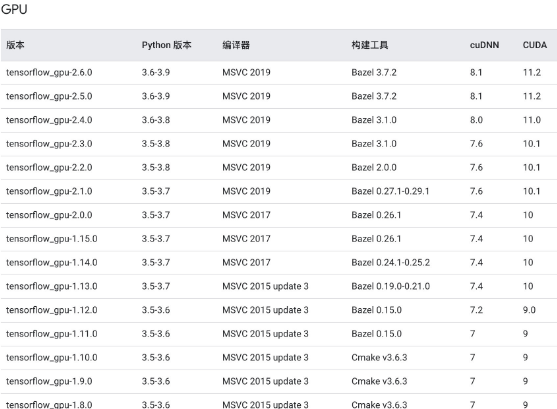Select the Bazel 0.27.1-0.29.1 cell
Screen dimensions: 557x409
pos(390,191)
